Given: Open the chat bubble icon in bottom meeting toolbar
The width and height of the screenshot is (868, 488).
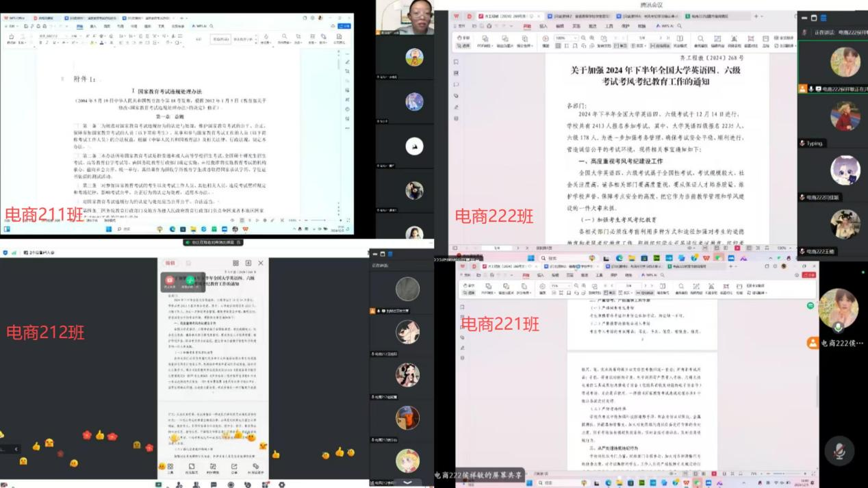Looking at the screenshot, I should 213,485.
